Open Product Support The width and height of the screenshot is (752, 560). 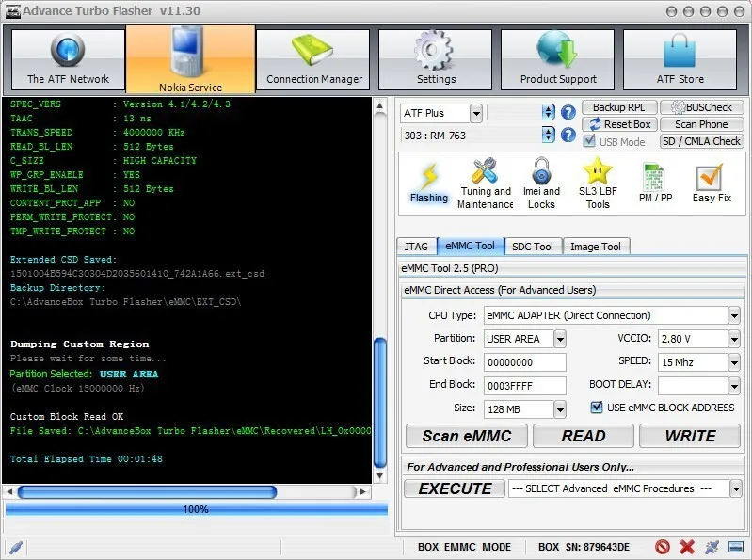558,59
